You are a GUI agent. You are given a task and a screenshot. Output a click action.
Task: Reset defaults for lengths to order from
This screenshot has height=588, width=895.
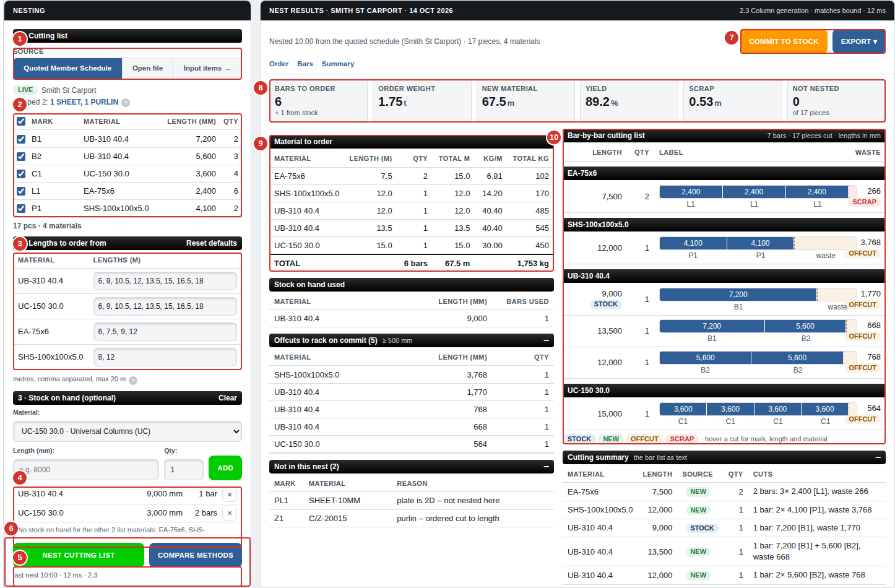coord(212,243)
